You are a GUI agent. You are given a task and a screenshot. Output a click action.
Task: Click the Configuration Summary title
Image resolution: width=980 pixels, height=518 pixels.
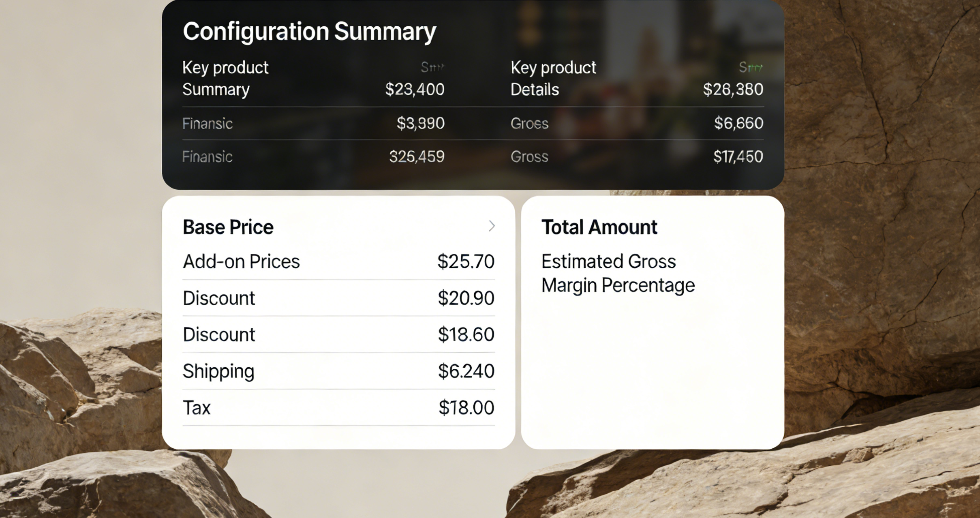point(309,31)
